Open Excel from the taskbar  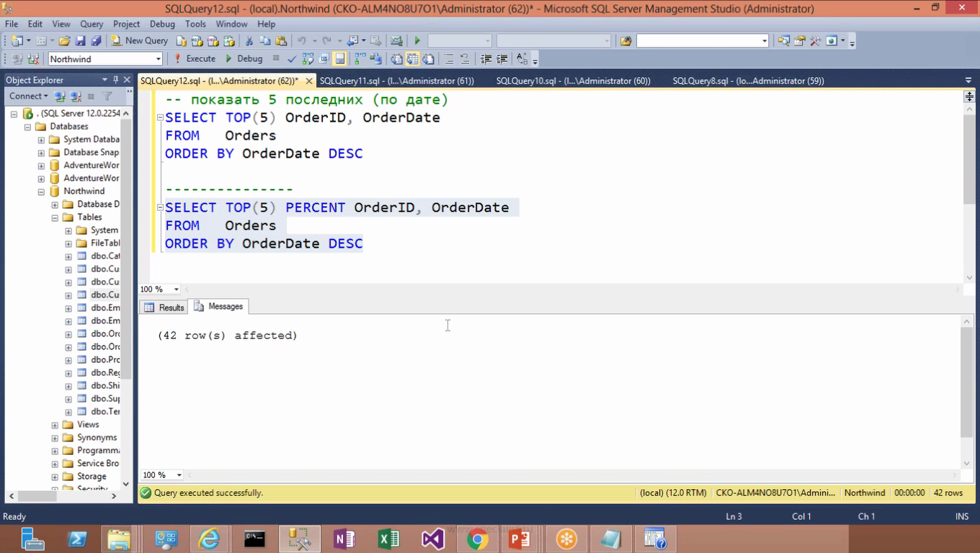tap(389, 539)
